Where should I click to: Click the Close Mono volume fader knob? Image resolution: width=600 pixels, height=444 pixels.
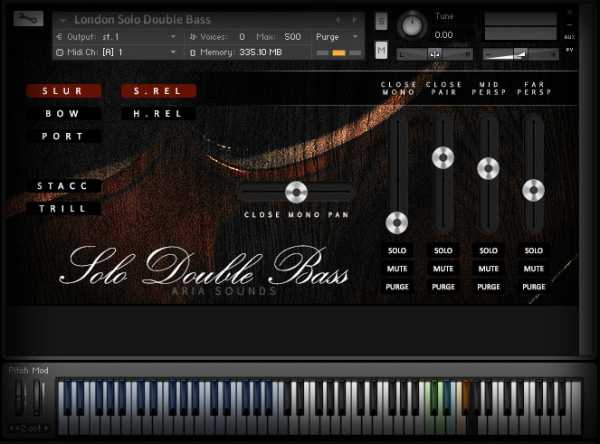click(397, 222)
